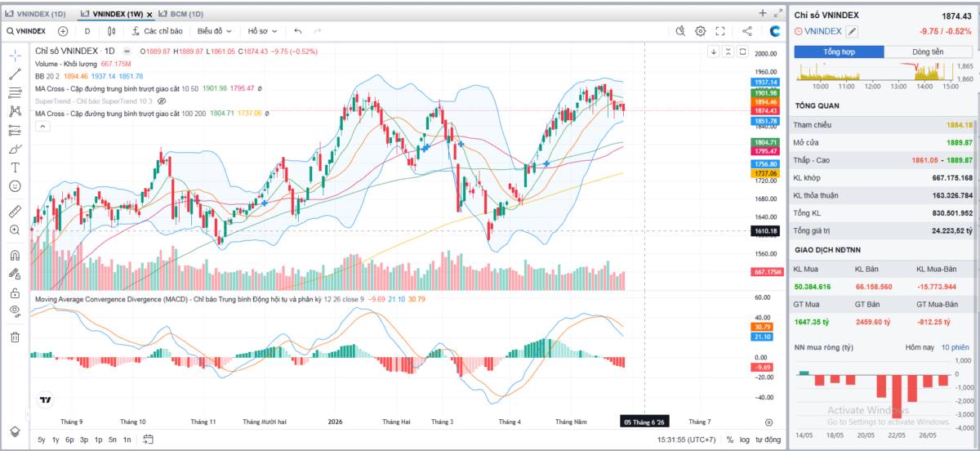Viewport: 980px width, 451px height.
Task: Expand the chart panel with the arrows icon
Action: (x=777, y=13)
